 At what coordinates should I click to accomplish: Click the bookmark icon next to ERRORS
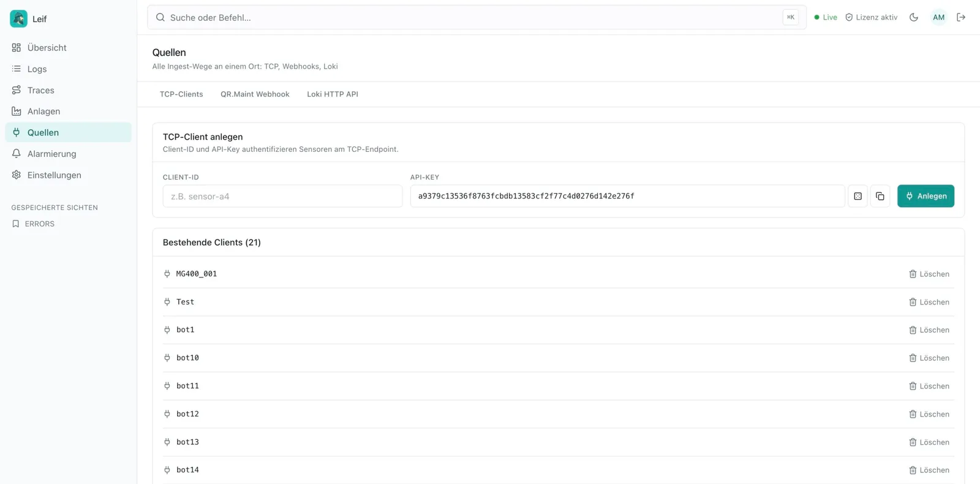pos(16,224)
